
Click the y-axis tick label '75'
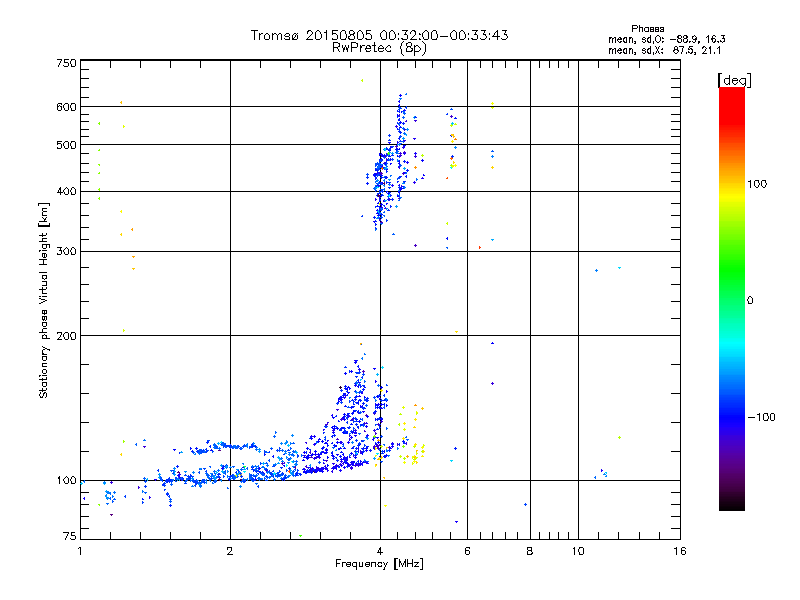tap(70, 536)
